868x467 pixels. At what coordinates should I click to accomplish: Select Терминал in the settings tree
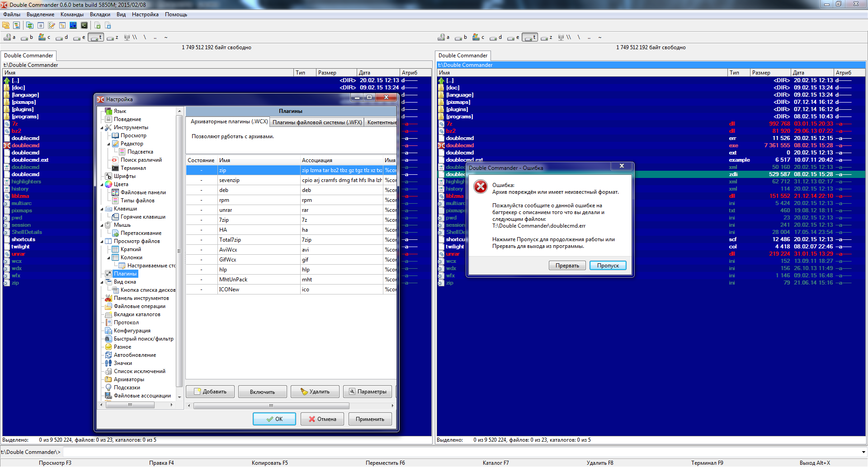tap(133, 168)
